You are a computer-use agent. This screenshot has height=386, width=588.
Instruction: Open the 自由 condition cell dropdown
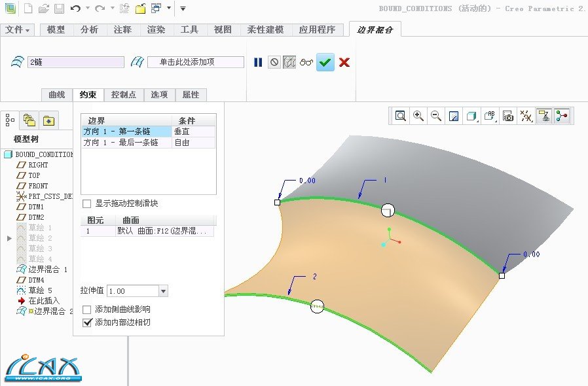click(x=194, y=143)
